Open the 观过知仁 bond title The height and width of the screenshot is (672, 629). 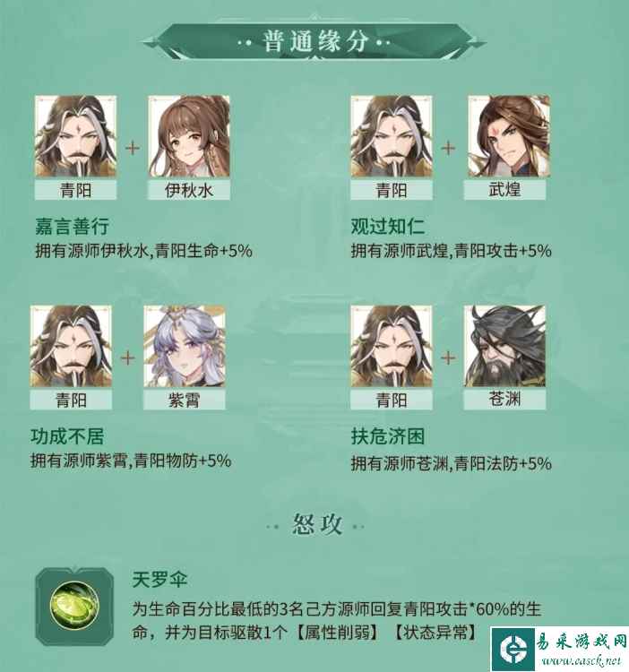click(x=388, y=227)
